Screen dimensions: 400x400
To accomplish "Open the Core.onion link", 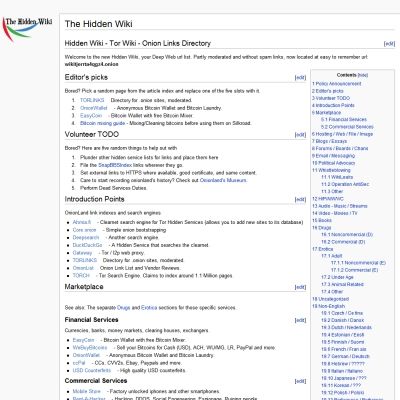I will 84,230.
